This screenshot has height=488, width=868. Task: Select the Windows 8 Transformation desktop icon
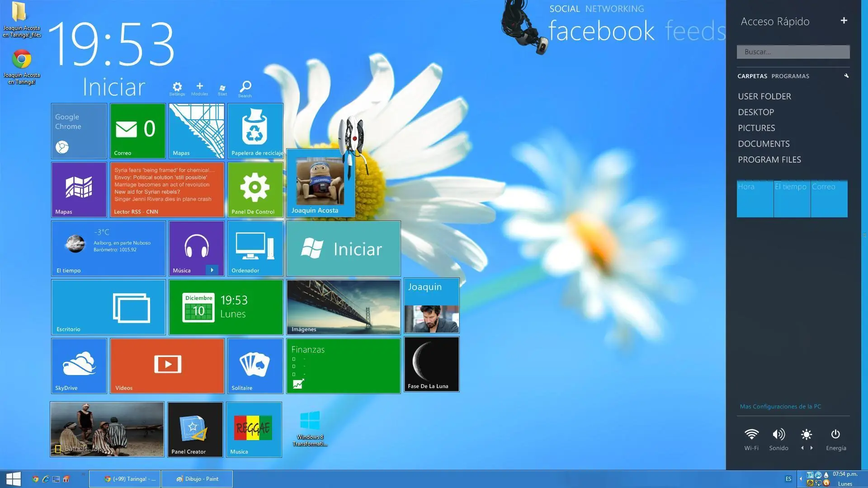(310, 428)
